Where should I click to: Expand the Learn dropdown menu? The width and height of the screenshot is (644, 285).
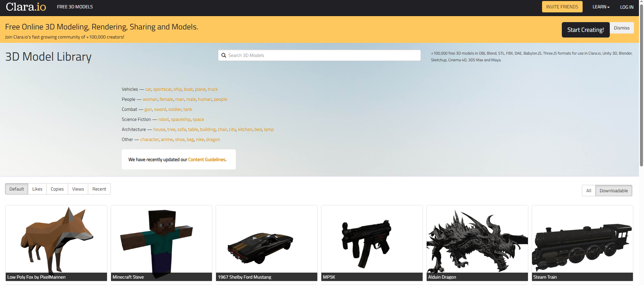pos(601,7)
